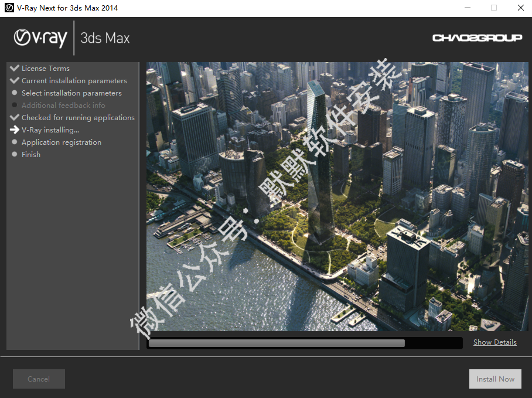Screen dimensions: 532x398
Task: Open the Additional feedback info step
Action: point(63,106)
